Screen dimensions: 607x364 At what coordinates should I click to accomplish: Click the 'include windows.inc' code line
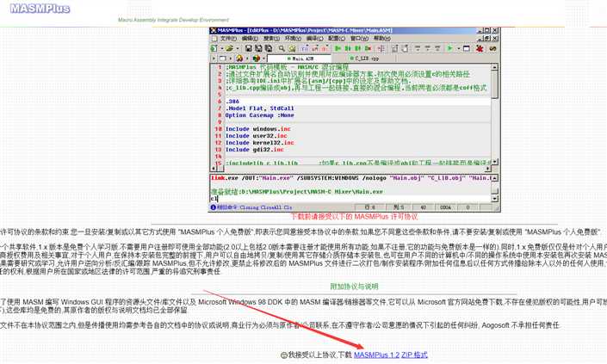click(x=257, y=129)
